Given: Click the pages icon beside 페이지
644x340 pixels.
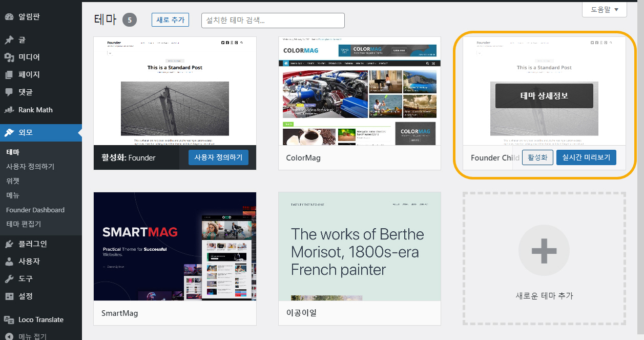Looking at the screenshot, I should (9, 75).
